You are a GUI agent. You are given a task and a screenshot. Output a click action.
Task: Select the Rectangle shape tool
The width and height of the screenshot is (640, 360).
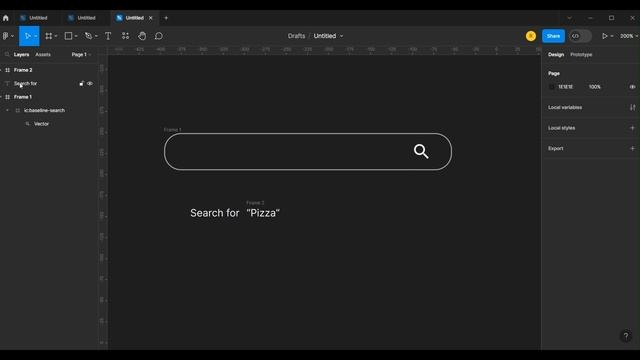[68, 36]
